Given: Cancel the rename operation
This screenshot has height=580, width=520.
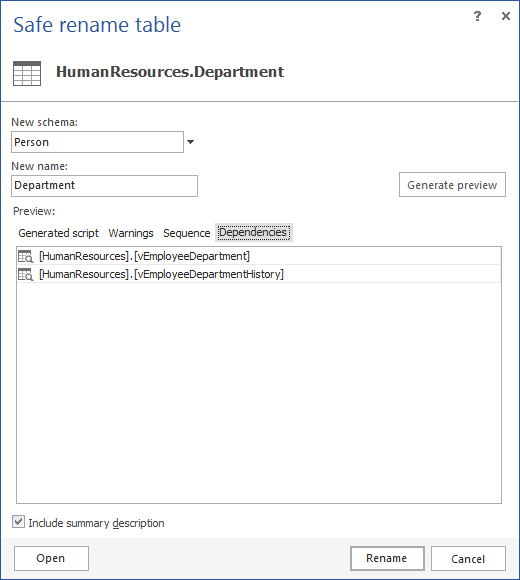Looking at the screenshot, I should [468, 559].
